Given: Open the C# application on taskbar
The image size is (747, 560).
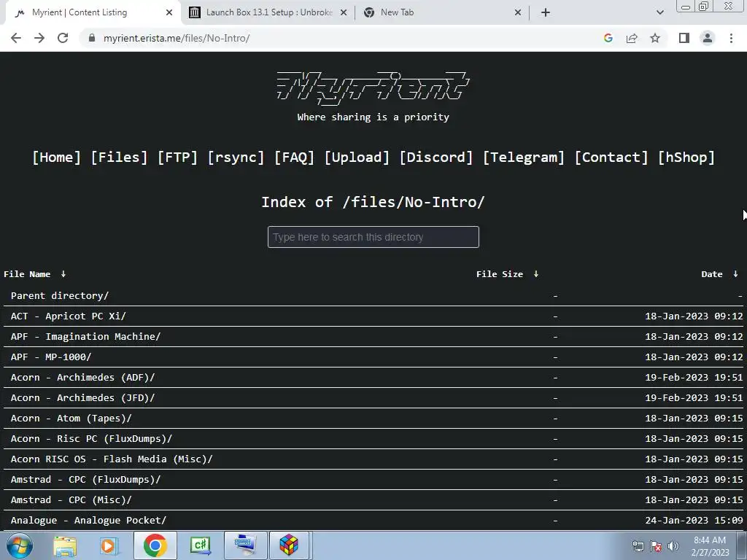Looking at the screenshot, I should tap(200, 545).
